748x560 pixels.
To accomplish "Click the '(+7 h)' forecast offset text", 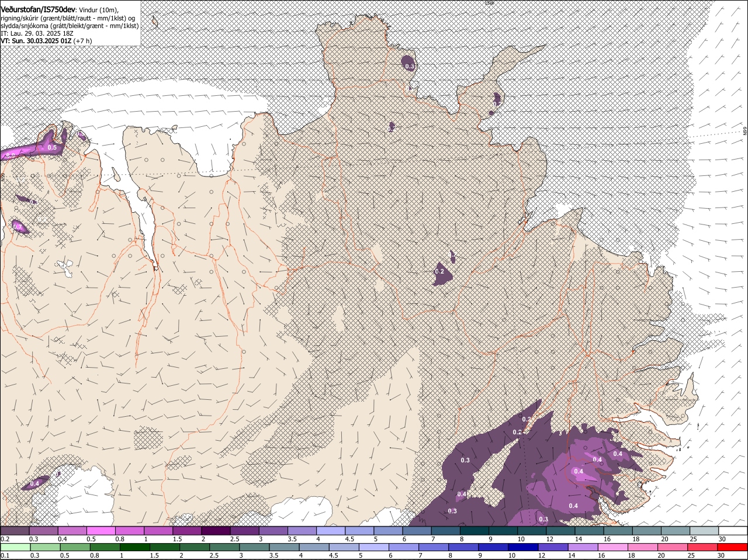I will [x=82, y=41].
